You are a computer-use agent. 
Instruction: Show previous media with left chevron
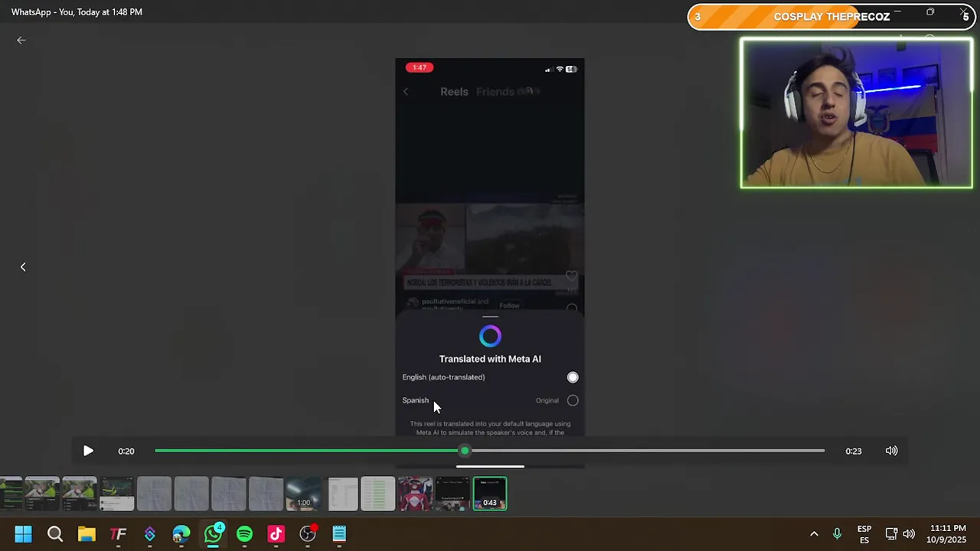23,266
